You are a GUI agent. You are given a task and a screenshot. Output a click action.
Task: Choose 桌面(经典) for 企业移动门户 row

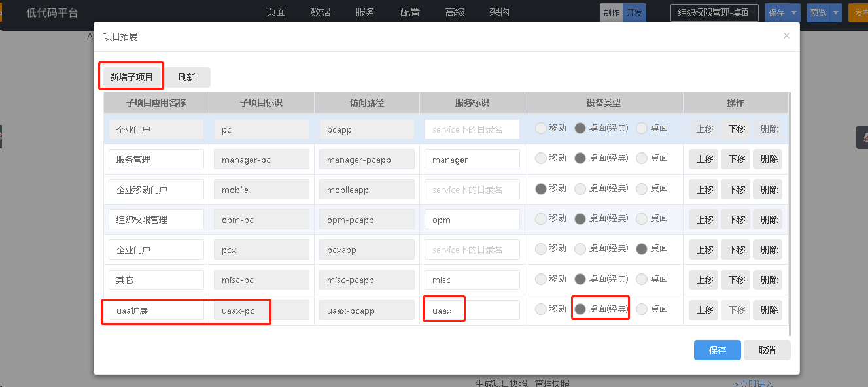click(580, 189)
